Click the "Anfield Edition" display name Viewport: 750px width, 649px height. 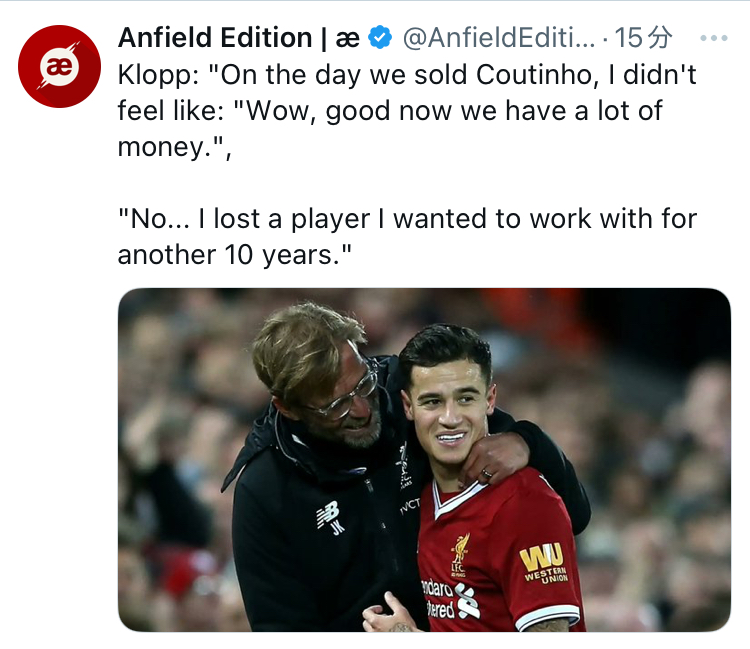point(214,39)
